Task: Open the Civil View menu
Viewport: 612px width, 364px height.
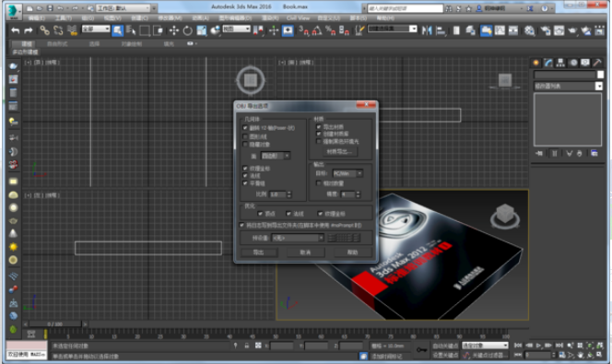Action: pyautogui.click(x=299, y=18)
